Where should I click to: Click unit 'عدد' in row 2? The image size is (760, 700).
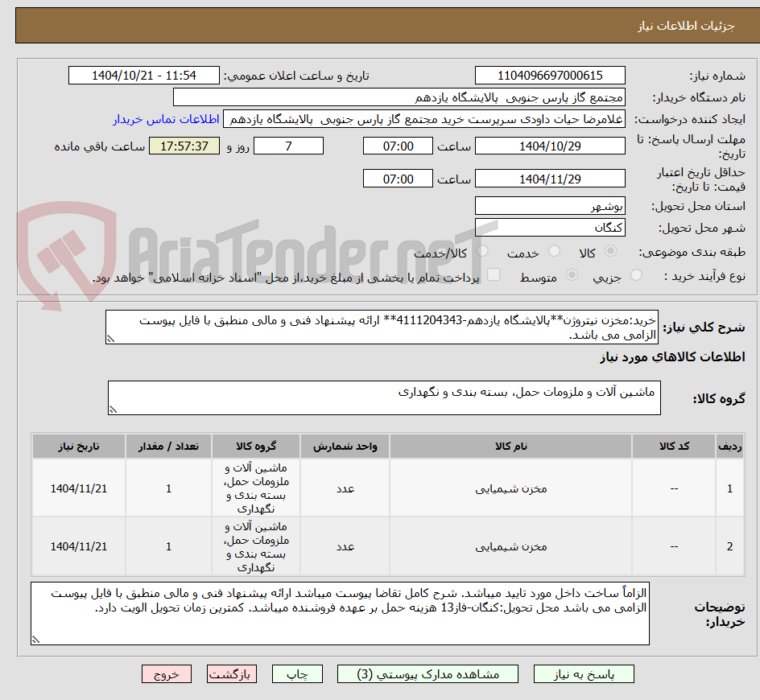click(x=345, y=546)
